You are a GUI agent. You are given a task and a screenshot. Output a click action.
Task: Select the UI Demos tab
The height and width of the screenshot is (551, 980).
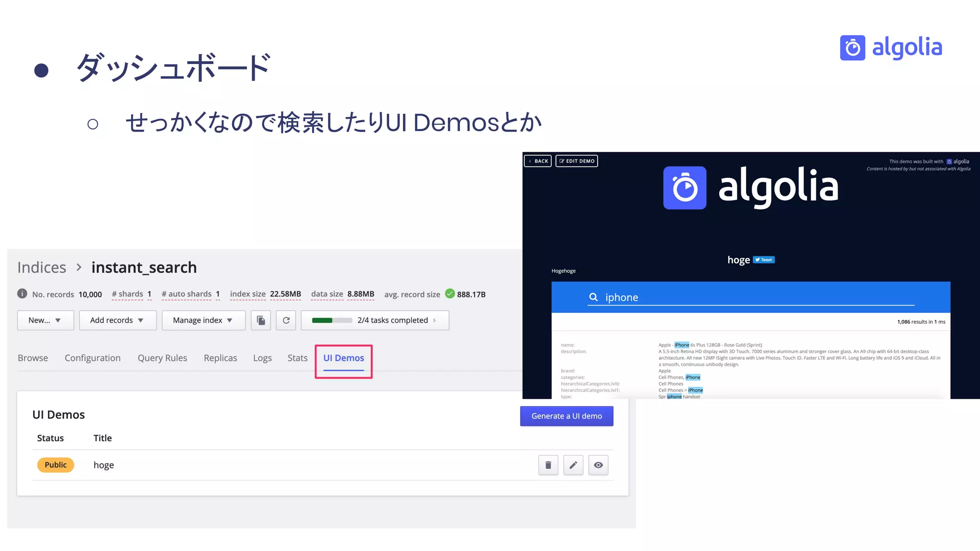pos(344,358)
